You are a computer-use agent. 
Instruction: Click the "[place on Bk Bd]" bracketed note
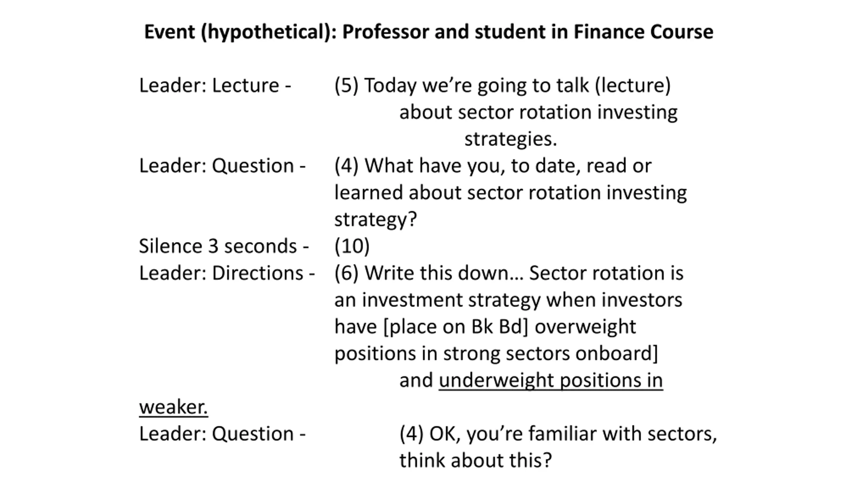coord(456,327)
